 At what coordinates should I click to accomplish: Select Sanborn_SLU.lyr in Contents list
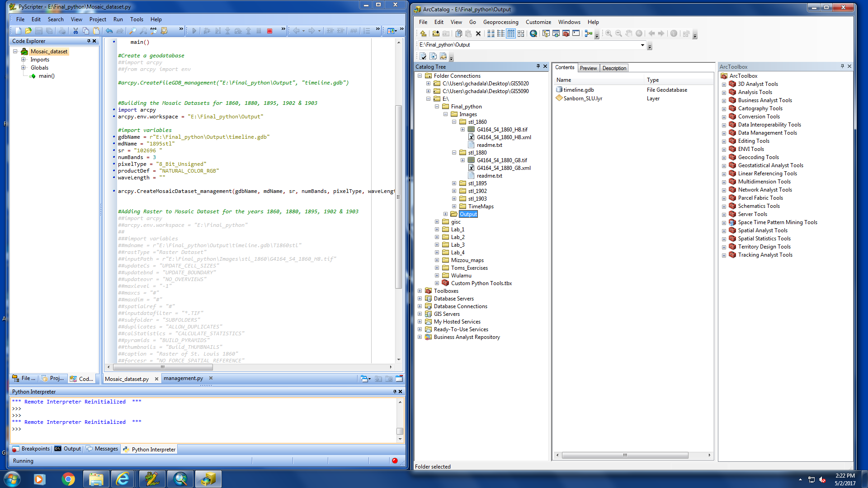583,99
